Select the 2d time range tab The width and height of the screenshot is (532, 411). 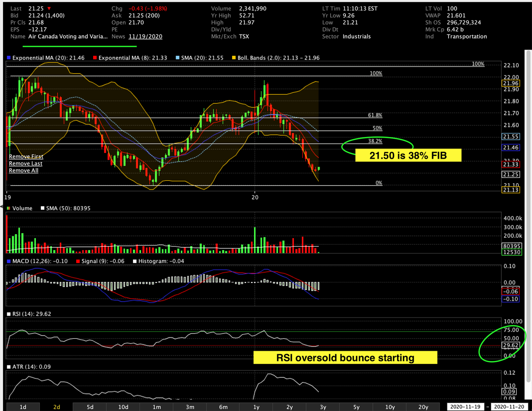coord(56,407)
